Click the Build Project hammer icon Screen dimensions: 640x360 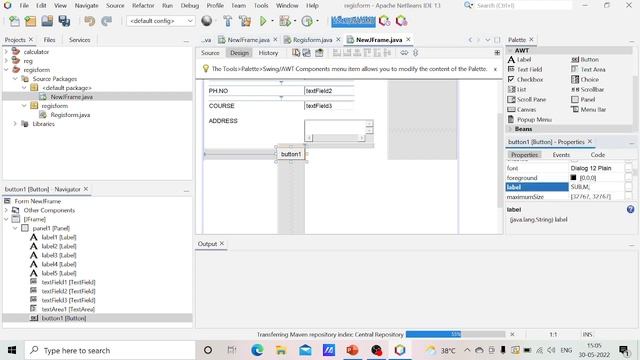(x=228, y=21)
